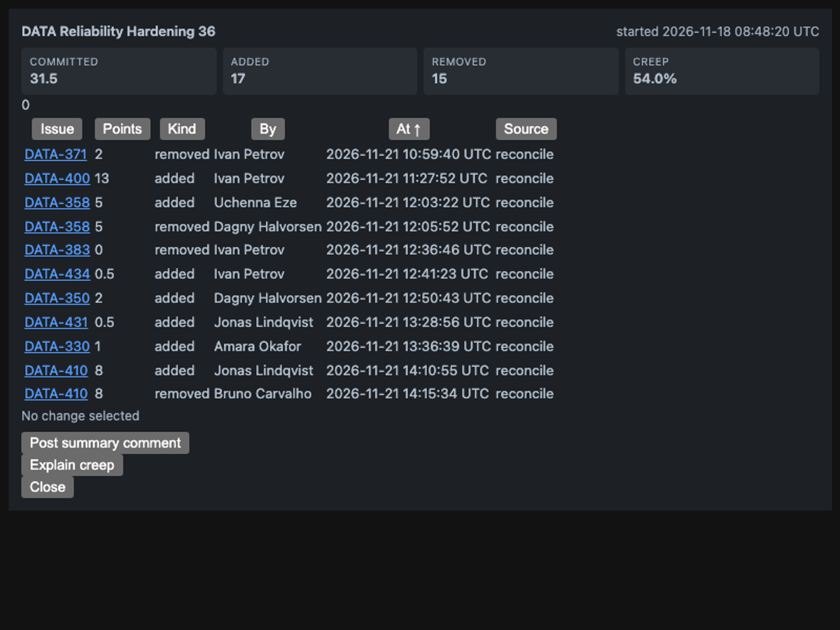Screen dimensions: 840x630
Task: Sort the table by Source column
Action: [526, 129]
